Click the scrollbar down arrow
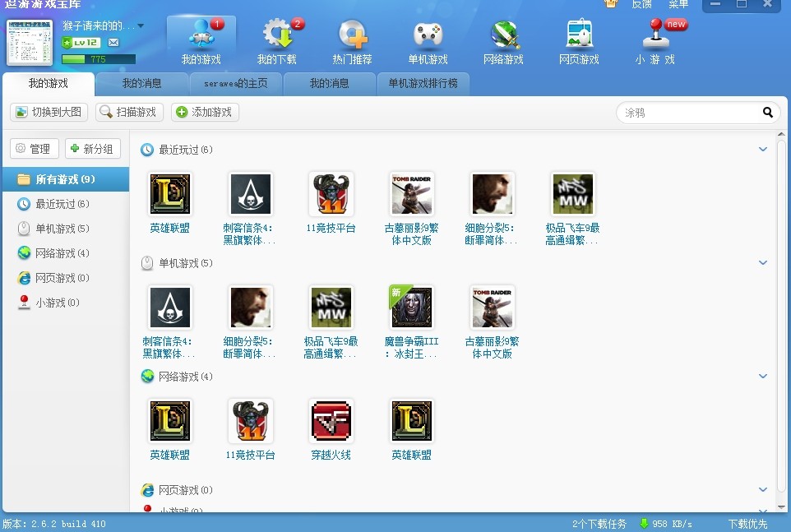The width and height of the screenshot is (791, 532). coord(781,507)
